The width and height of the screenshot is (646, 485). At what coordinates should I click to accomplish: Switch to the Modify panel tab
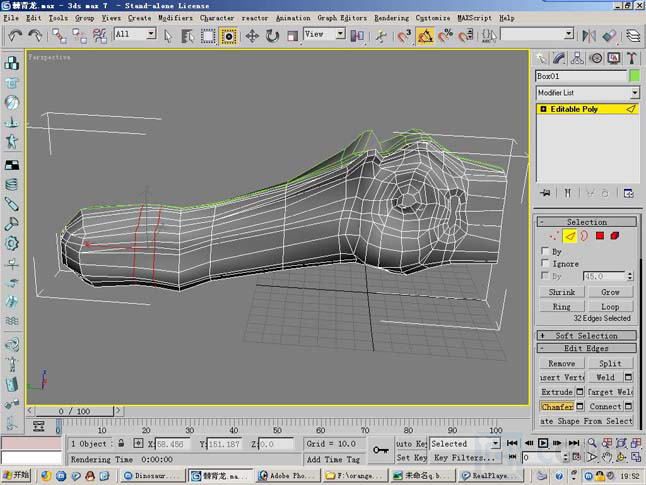click(559, 58)
